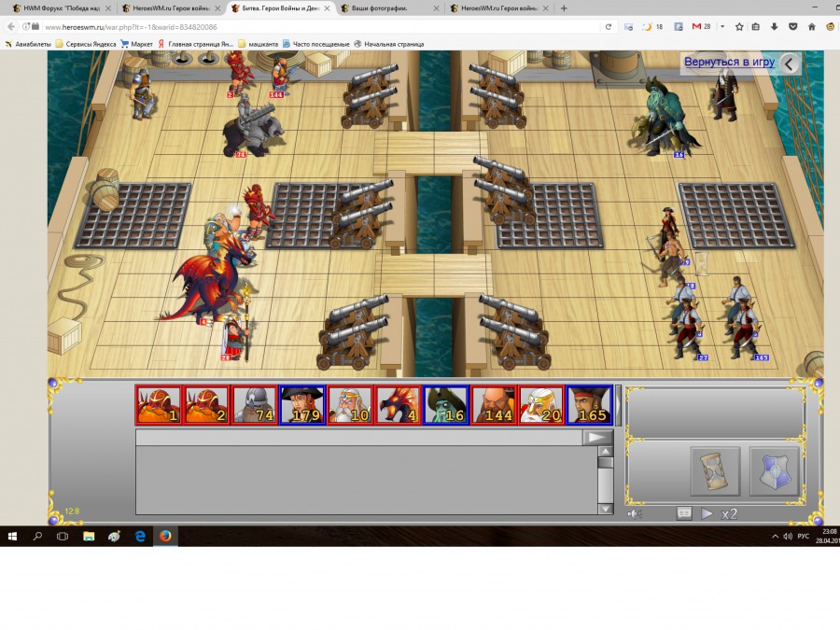Image resolution: width=840 pixels, height=630 pixels.
Task: Switch to 'Ваши фотографии' browser tab
Action: tap(389, 8)
